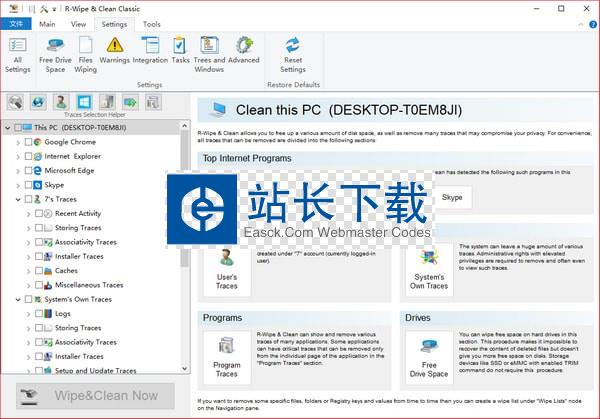
Task: Collapse the System's Own Traces node
Action: click(18, 300)
